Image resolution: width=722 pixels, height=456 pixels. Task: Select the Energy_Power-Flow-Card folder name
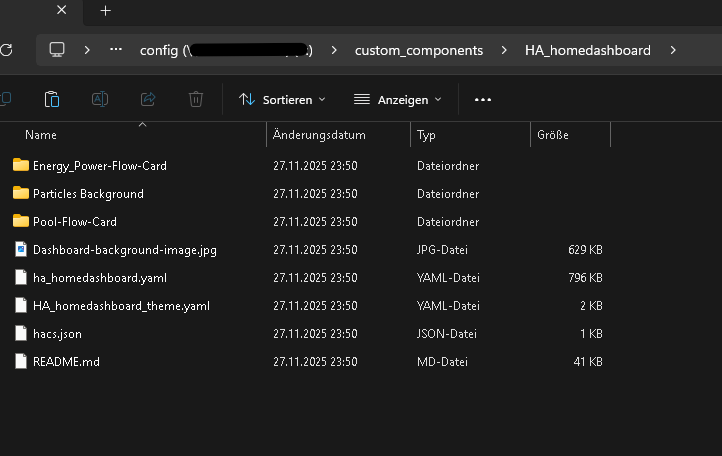click(x=100, y=166)
